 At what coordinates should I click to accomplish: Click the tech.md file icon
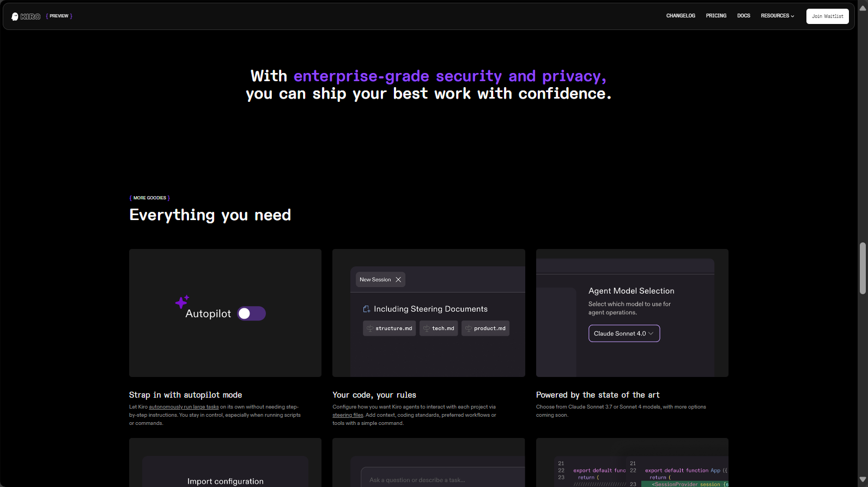427,328
